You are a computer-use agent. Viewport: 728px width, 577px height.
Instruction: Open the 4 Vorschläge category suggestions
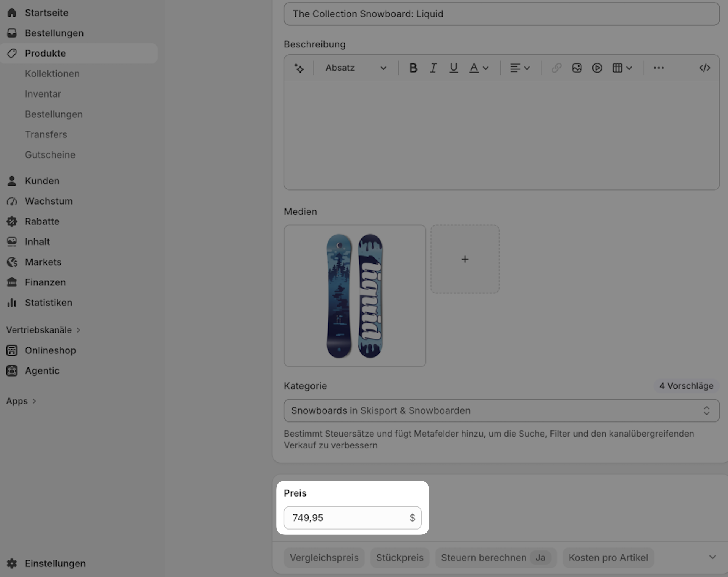tap(686, 386)
